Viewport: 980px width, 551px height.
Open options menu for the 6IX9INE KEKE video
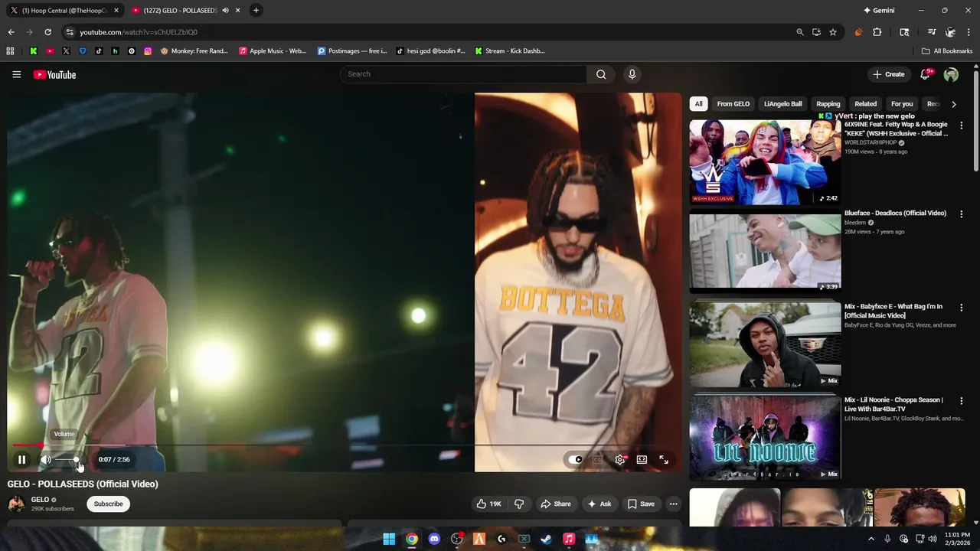click(962, 125)
